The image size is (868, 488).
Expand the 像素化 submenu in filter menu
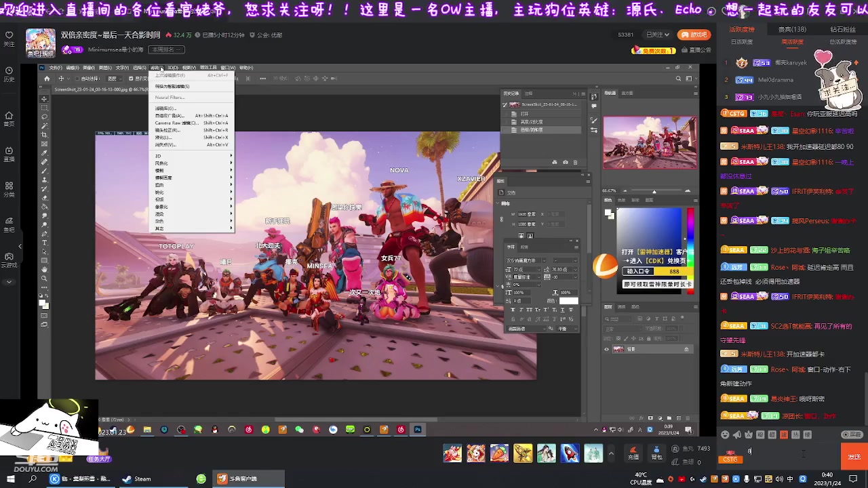point(192,207)
